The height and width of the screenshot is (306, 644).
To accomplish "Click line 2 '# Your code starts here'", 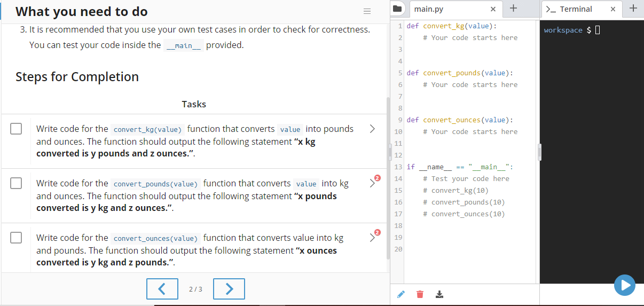I will point(470,37).
